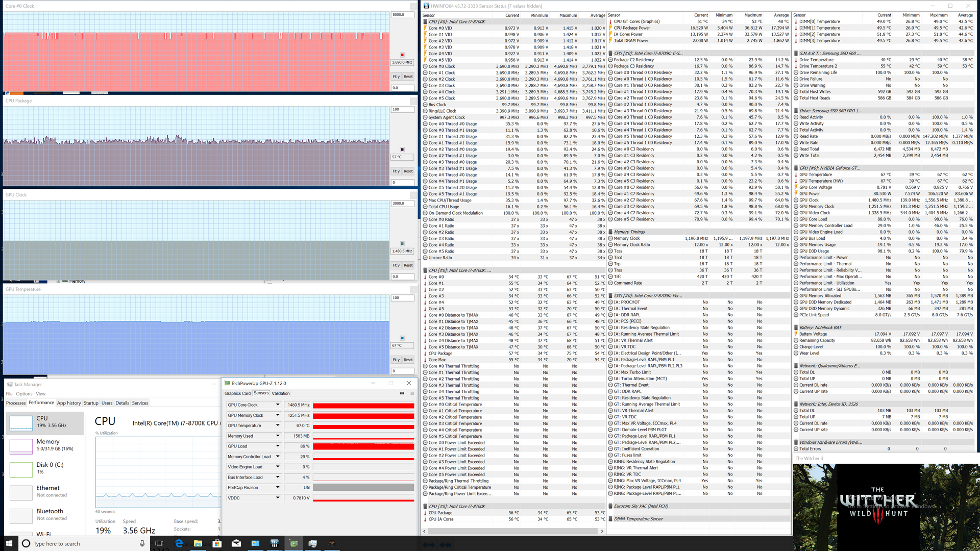
Task: Open File Explorer from the taskbar
Action: click(x=198, y=543)
